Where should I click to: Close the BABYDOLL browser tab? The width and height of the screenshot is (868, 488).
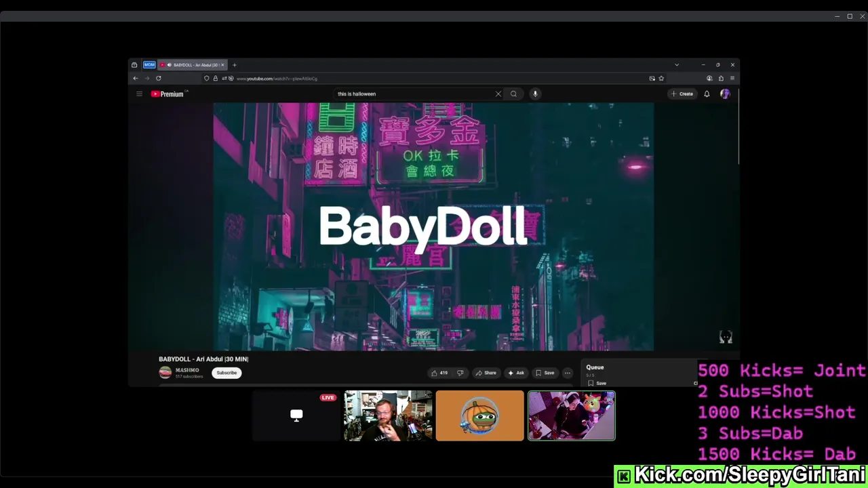222,65
